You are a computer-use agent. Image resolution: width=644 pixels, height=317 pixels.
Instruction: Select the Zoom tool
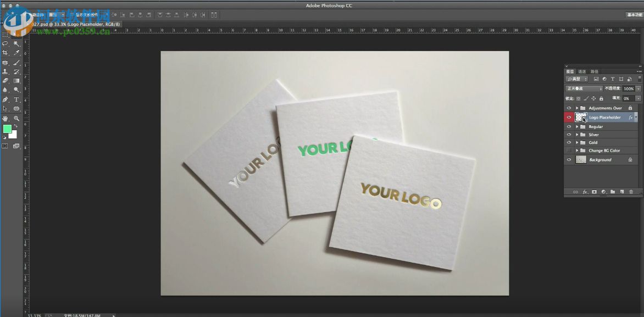click(x=16, y=118)
